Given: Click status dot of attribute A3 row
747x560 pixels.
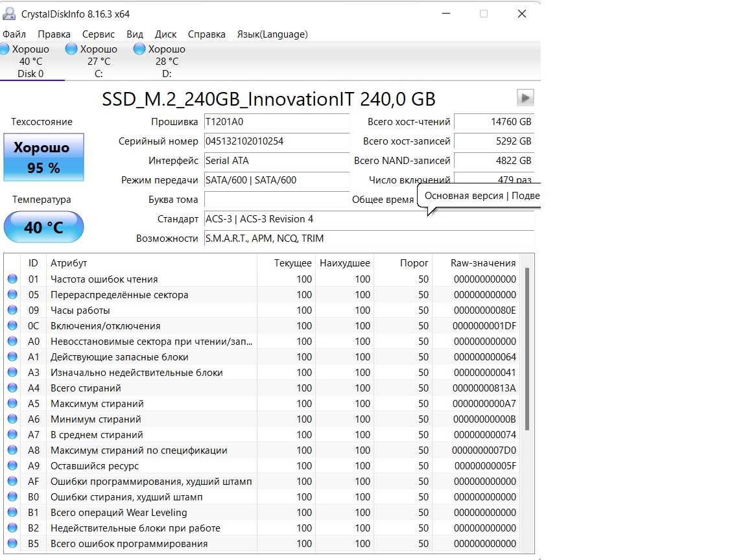Looking at the screenshot, I should pos(12,372).
